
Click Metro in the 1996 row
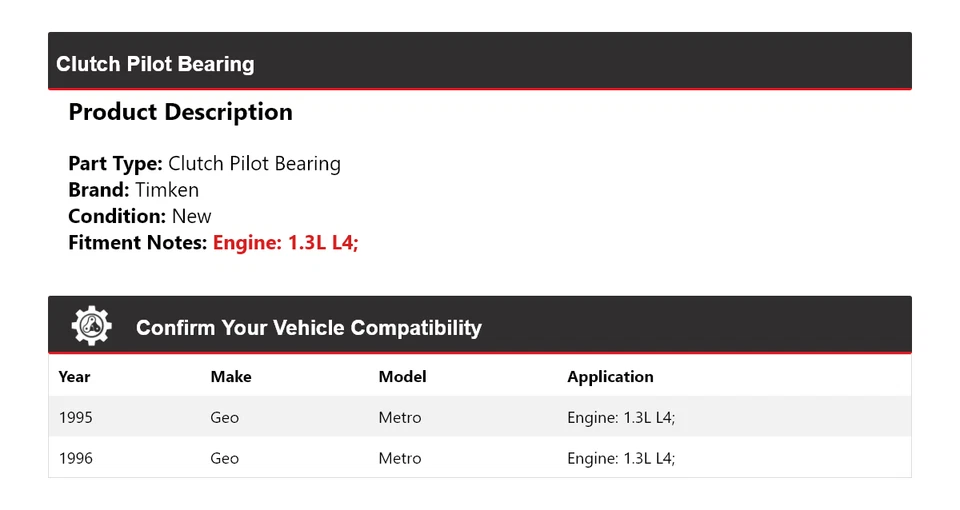(400, 458)
